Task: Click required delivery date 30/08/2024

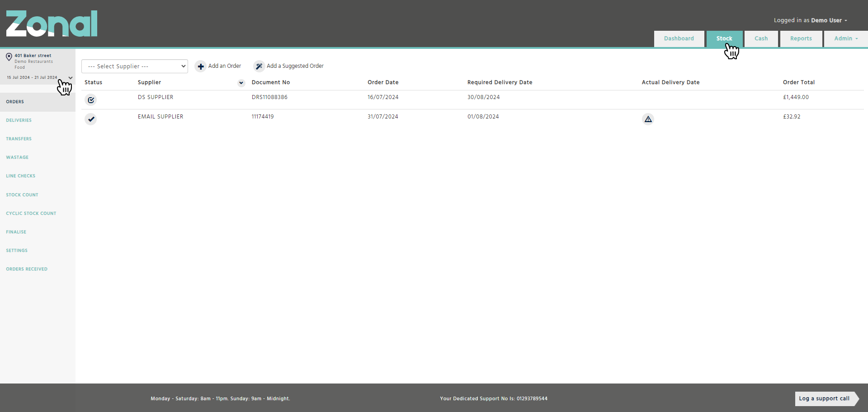Action: click(484, 97)
